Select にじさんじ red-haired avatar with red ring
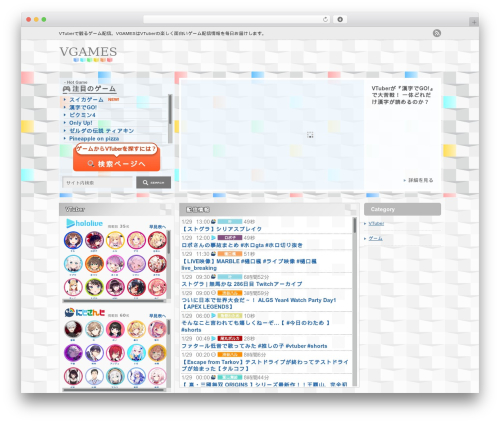The image size is (500, 423). (115, 353)
